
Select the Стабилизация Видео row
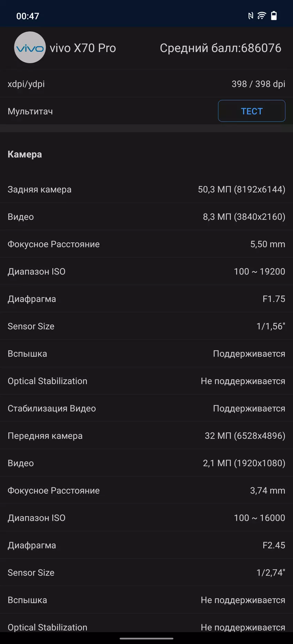(x=146, y=408)
